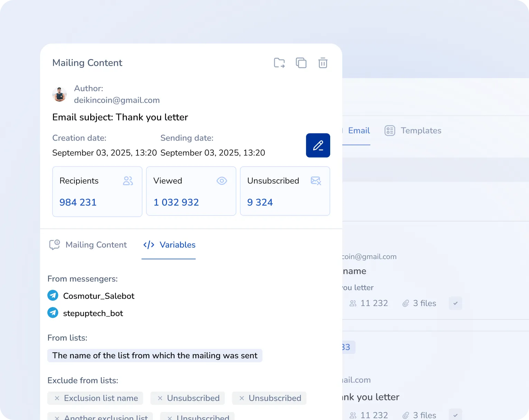Check the checkbox in the first email row
The height and width of the screenshot is (420, 529).
click(x=455, y=303)
